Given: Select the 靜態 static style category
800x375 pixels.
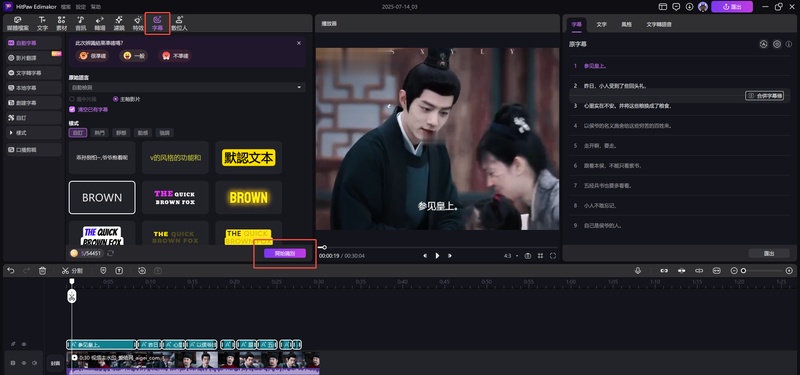Looking at the screenshot, I should point(121,133).
